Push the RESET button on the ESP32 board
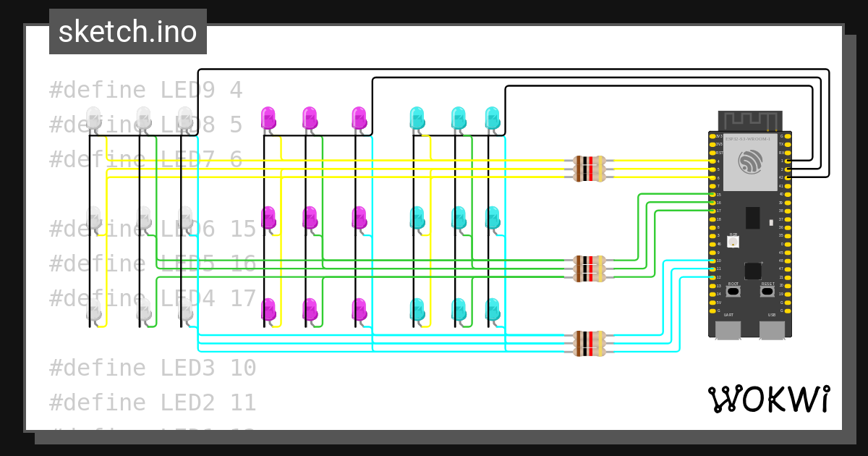Screen dimensions: 868x456 [767, 291]
